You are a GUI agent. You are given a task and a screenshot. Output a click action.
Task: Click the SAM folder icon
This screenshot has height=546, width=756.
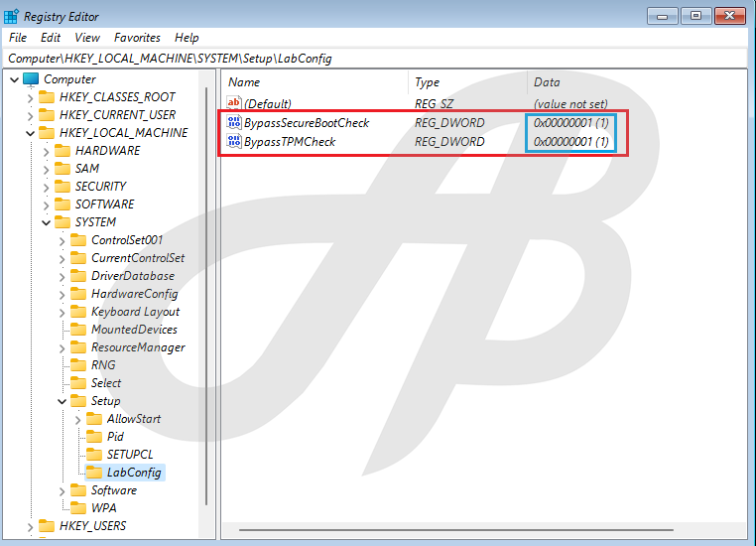coord(63,169)
